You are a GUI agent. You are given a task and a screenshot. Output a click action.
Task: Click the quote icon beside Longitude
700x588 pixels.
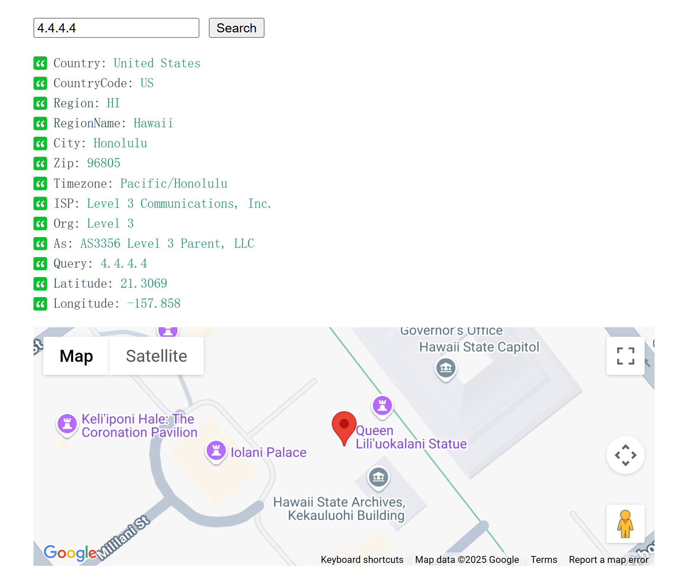click(40, 304)
